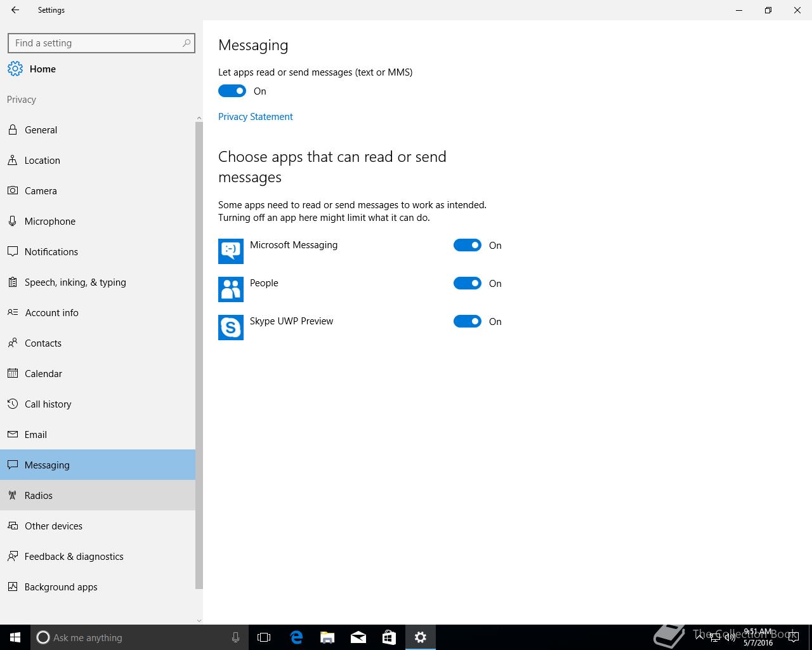Click the back arrow in Settings
Image resolution: width=812 pixels, height=650 pixels.
(15, 10)
